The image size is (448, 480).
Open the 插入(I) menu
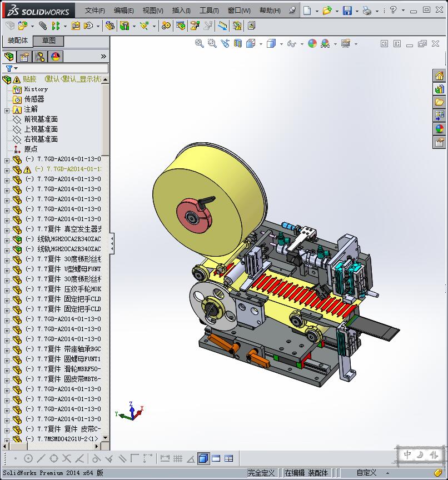(x=181, y=11)
